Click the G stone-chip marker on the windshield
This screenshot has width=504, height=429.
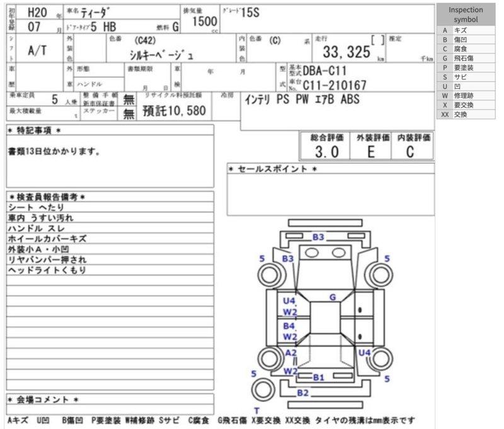click(x=333, y=297)
